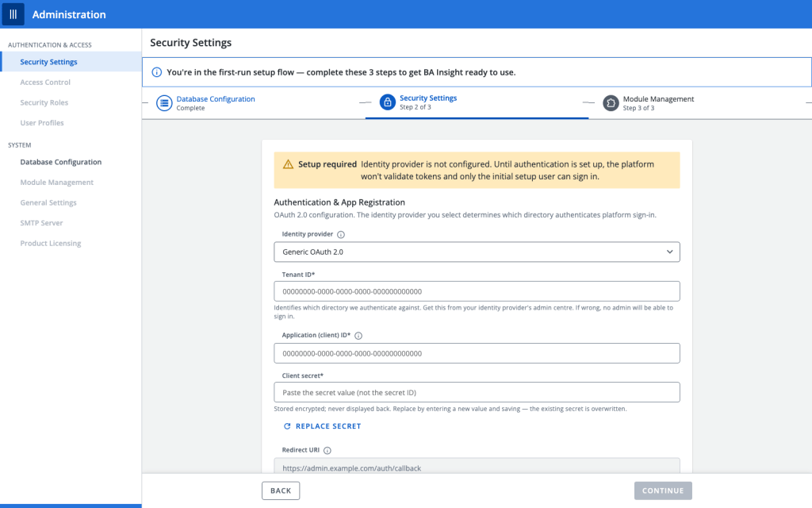Open the app menu icon beside Administration

pyautogui.click(x=13, y=14)
